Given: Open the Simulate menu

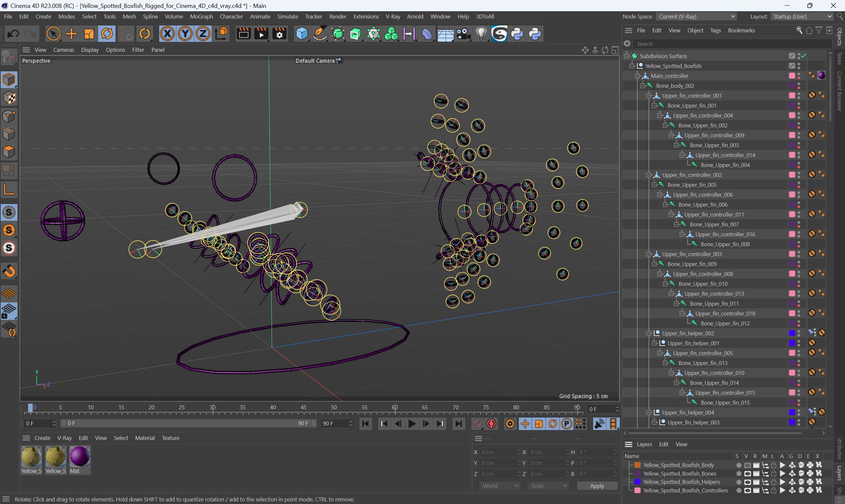Looking at the screenshot, I should point(287,16).
